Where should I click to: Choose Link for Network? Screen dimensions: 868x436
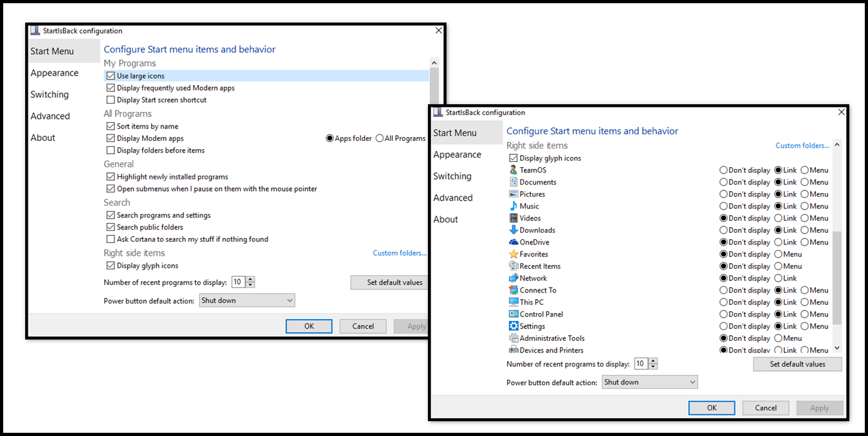(778, 278)
